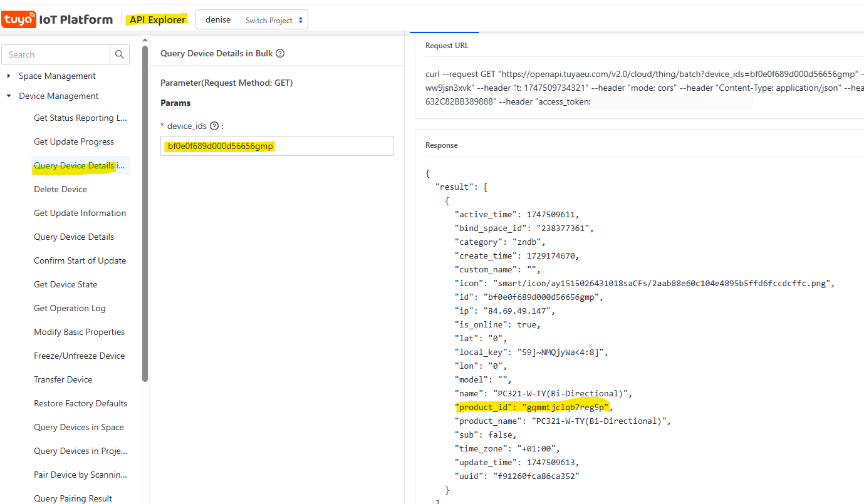Select Query Devices in Project item
Viewport: 864px width, 504px height.
(x=81, y=451)
